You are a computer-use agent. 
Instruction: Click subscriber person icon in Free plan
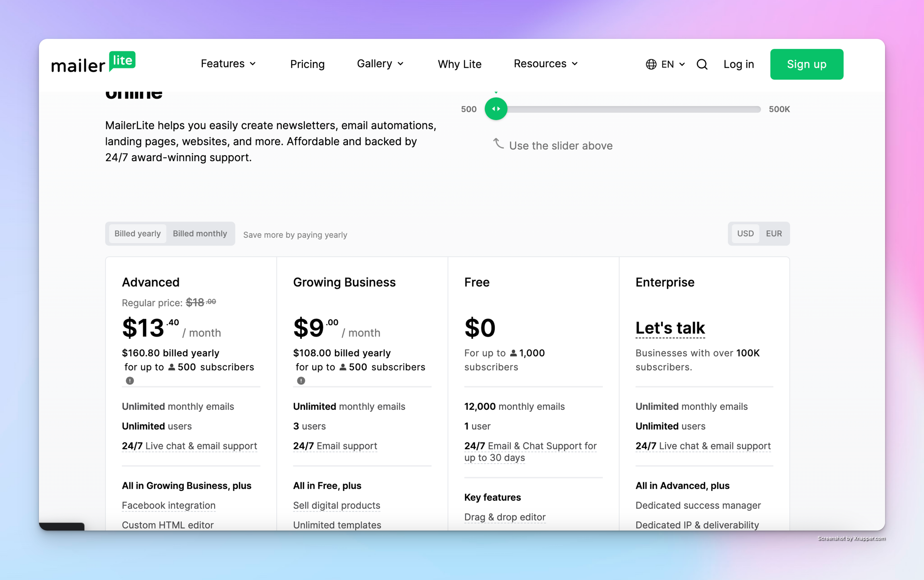coord(513,353)
